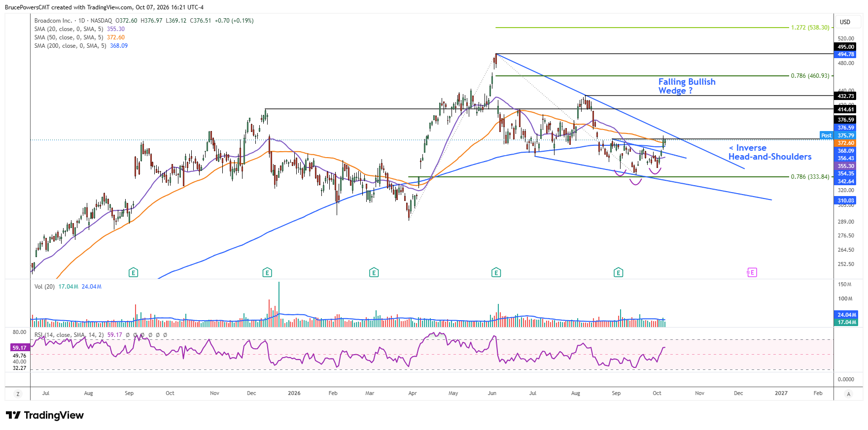This screenshot has width=868, height=430.
Task: Select the 342.64 price label
Action: coord(846,181)
